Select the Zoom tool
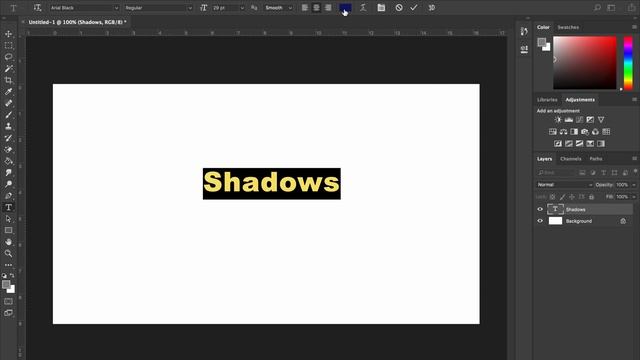The width and height of the screenshot is (640, 360). [9, 253]
